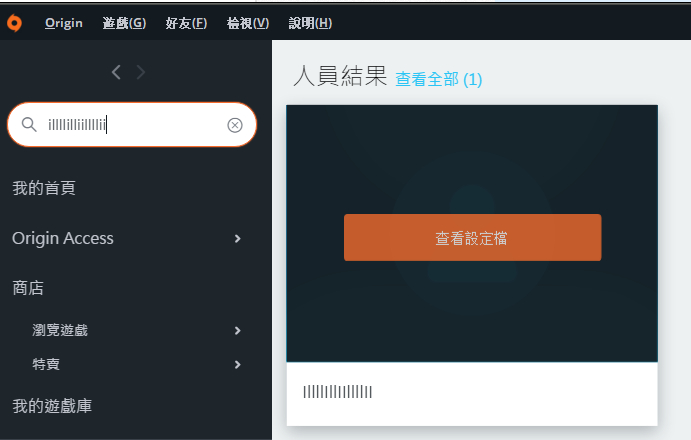Open the Origin menu
This screenshot has width=691, height=440.
click(63, 23)
